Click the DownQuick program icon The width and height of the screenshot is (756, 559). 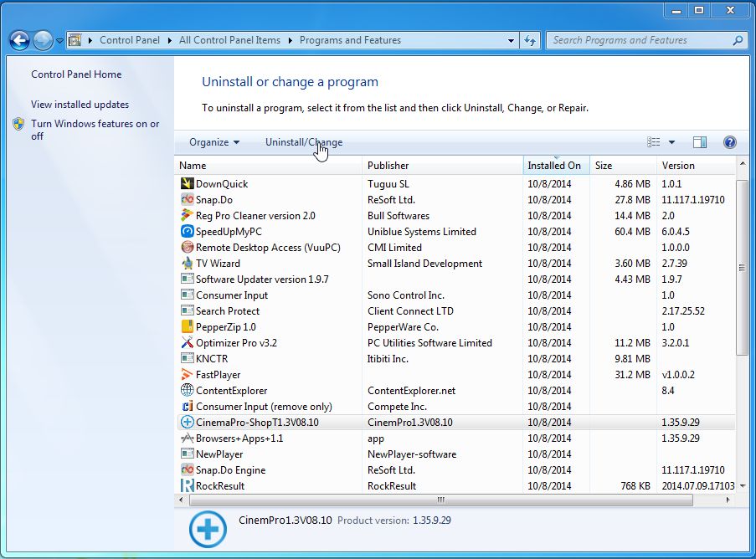188,183
